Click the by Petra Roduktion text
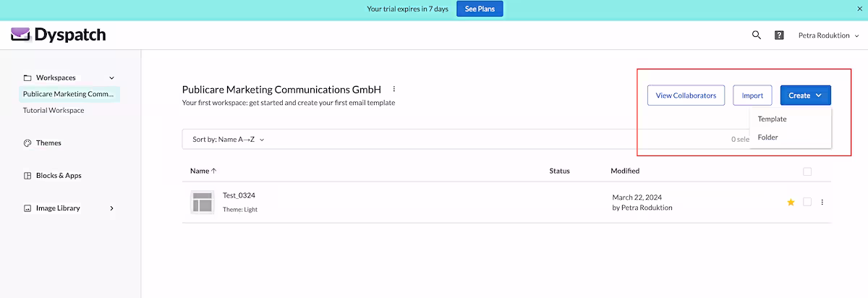 pos(643,208)
